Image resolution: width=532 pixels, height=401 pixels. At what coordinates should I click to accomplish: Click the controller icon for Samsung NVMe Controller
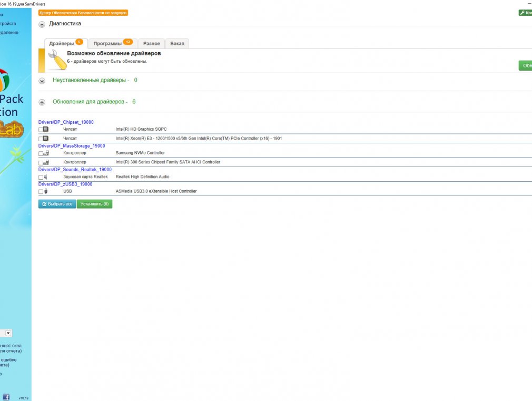[x=46, y=153]
